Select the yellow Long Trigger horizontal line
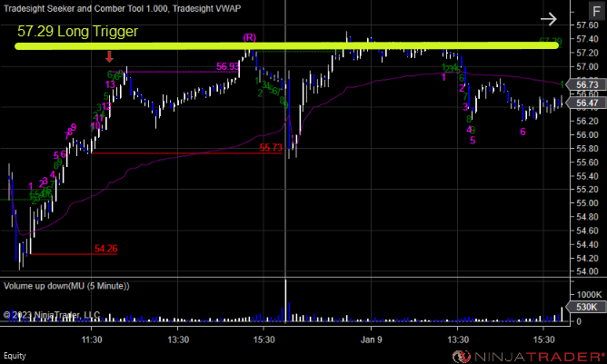 coord(286,46)
